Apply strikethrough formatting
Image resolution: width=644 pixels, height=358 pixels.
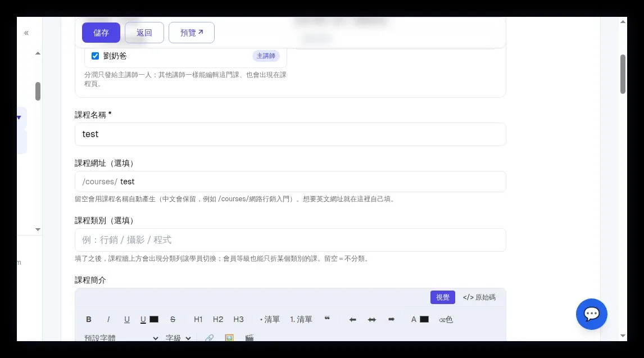pyautogui.click(x=173, y=319)
